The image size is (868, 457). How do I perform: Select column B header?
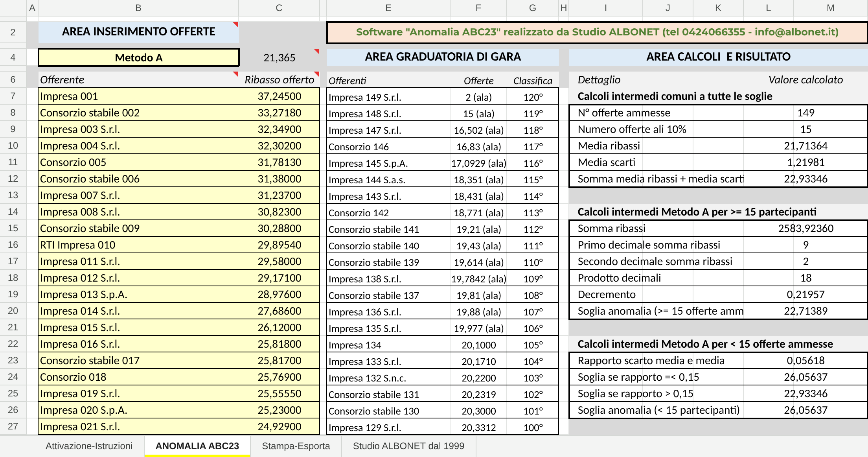click(x=138, y=8)
